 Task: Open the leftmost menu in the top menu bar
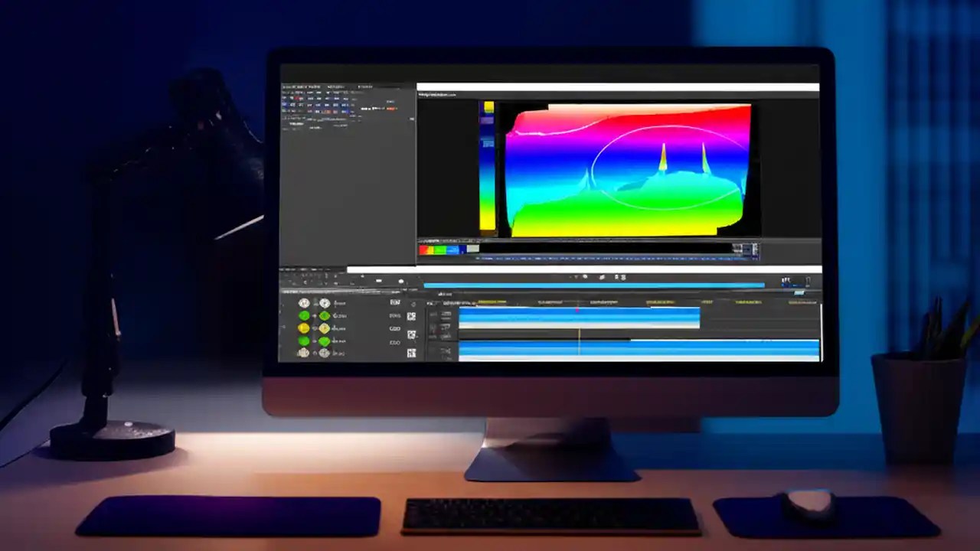click(285, 86)
